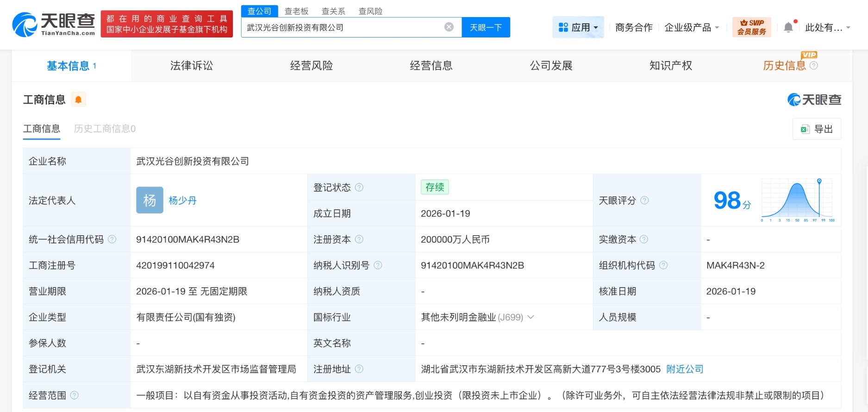The width and height of the screenshot is (868, 412).
Task: Open the notification bell in header
Action: point(788,27)
